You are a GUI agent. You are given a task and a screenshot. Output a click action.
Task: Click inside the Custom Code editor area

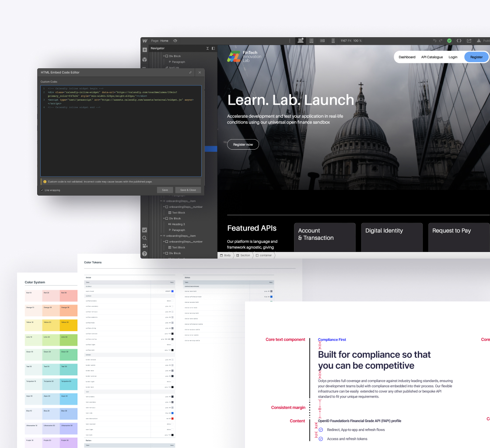click(x=121, y=131)
